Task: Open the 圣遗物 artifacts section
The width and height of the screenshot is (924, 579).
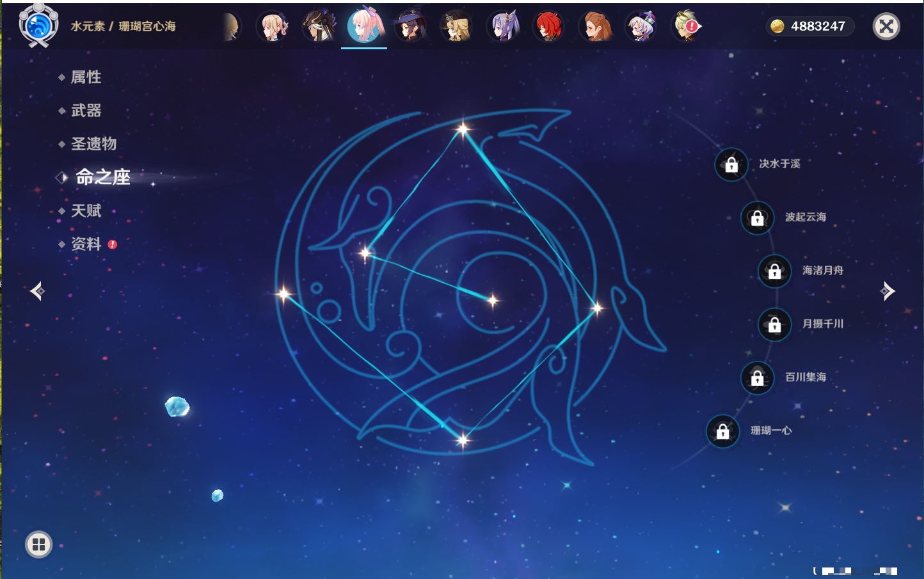Action: click(x=93, y=144)
